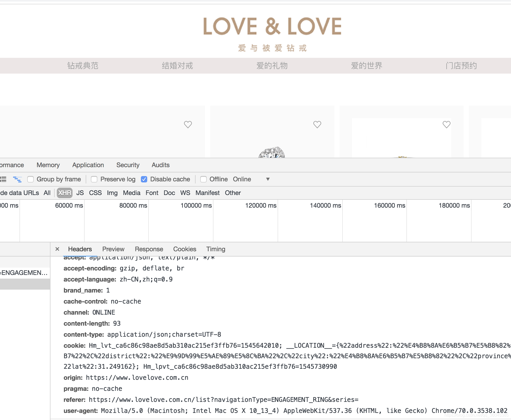Select the WS filter type
The width and height of the screenshot is (511, 420).
(185, 193)
